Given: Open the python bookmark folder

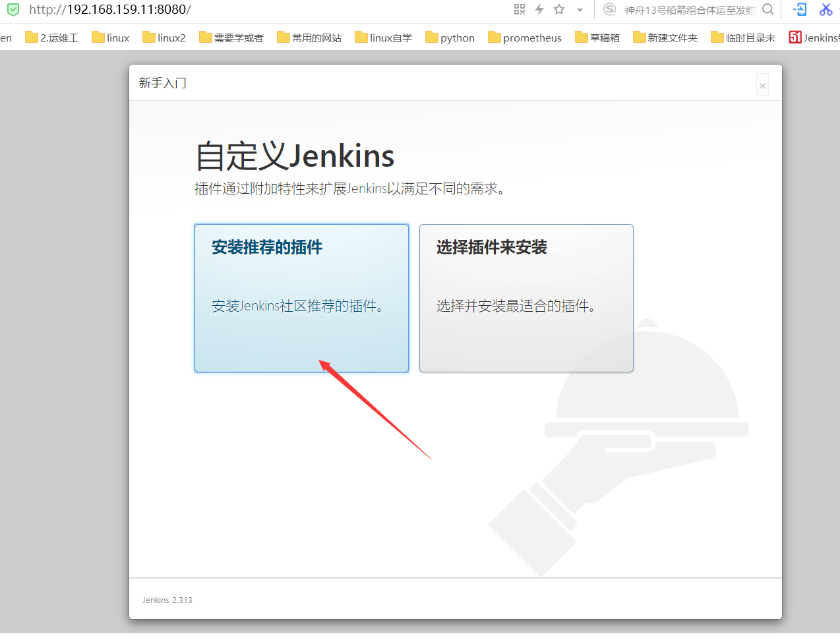Looking at the screenshot, I should click(x=450, y=38).
